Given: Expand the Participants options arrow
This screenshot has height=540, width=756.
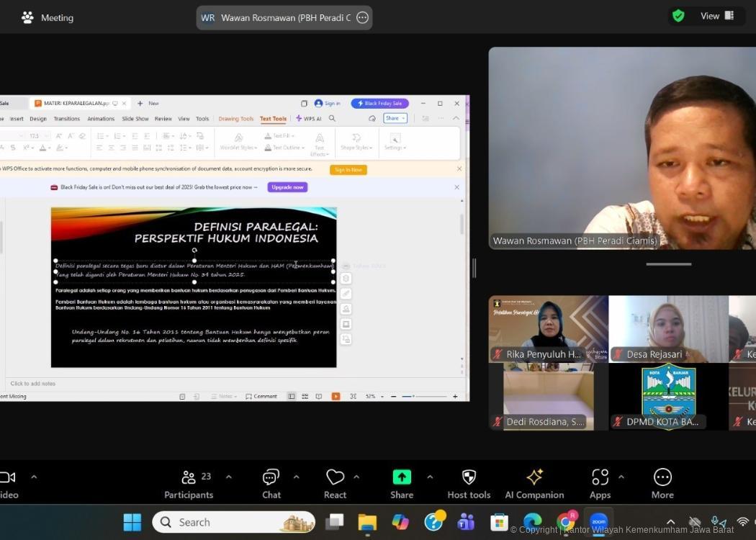Looking at the screenshot, I should click(x=229, y=477).
